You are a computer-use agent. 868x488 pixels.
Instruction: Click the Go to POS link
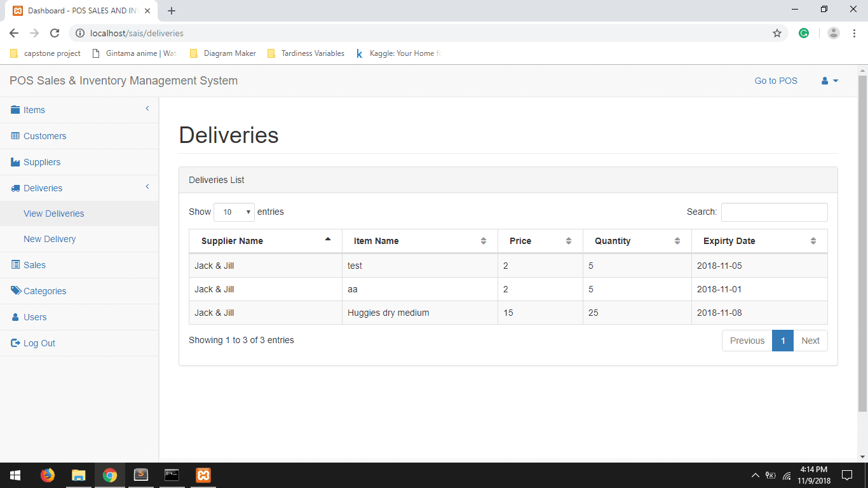tap(775, 81)
